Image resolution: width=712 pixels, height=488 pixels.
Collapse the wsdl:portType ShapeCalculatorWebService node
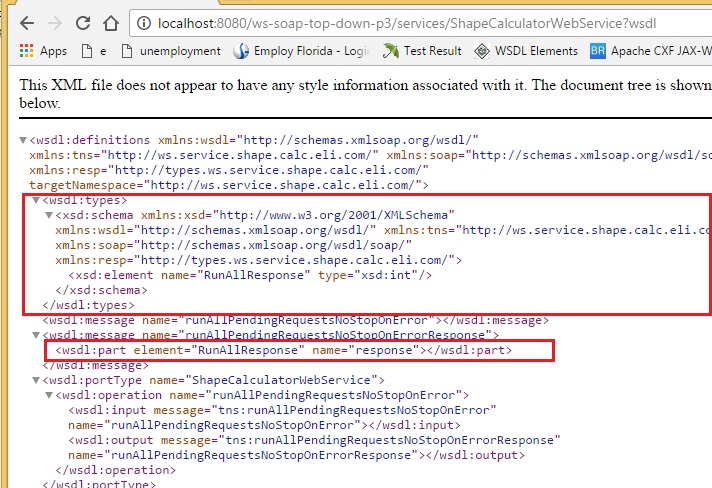pyautogui.click(x=36, y=380)
